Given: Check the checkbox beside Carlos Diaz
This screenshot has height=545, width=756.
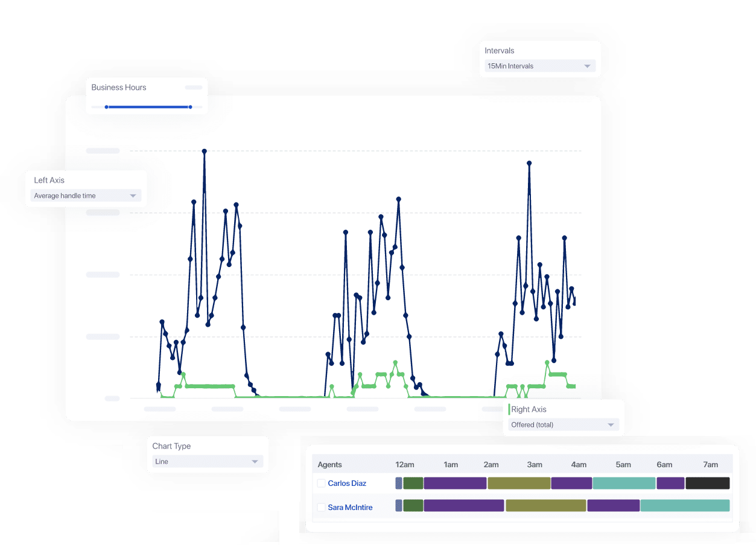Looking at the screenshot, I should 321,483.
